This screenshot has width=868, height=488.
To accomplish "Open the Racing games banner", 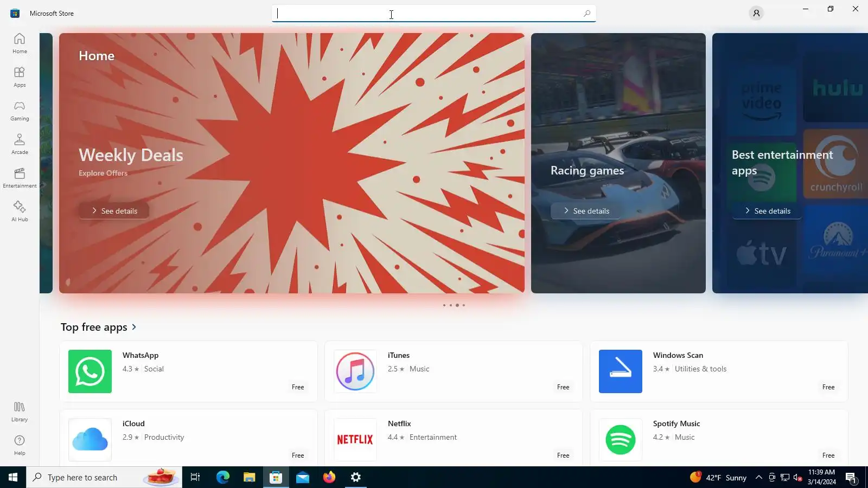I will point(618,163).
